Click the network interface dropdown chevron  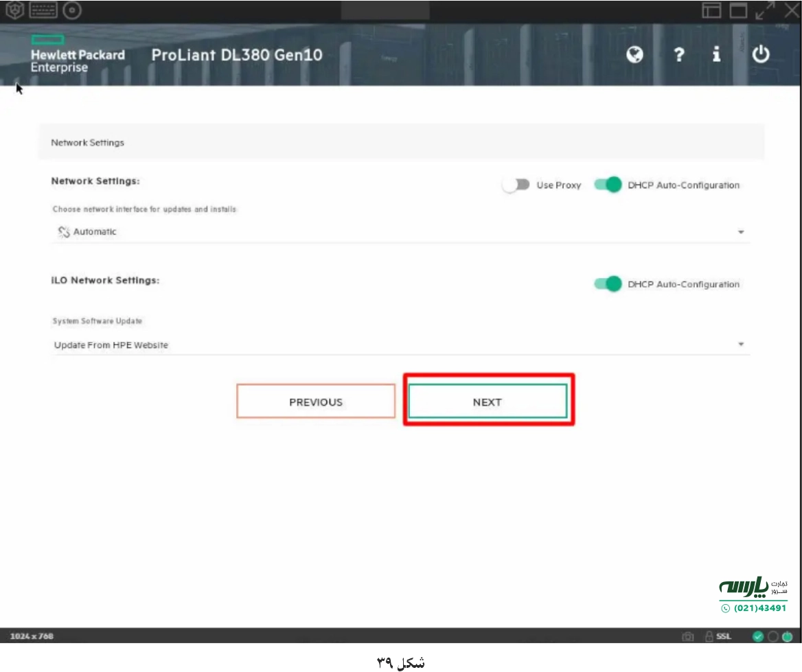740,232
